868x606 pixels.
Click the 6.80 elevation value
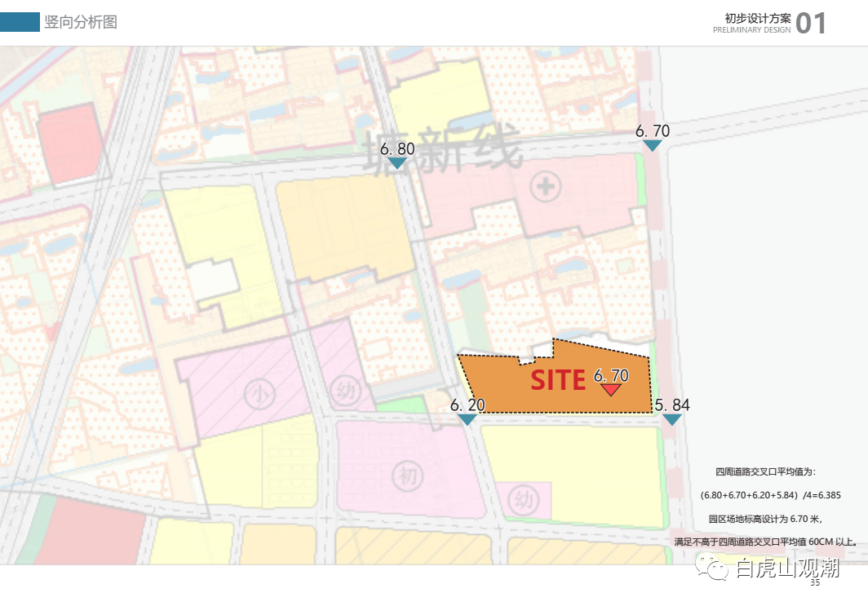coord(397,149)
